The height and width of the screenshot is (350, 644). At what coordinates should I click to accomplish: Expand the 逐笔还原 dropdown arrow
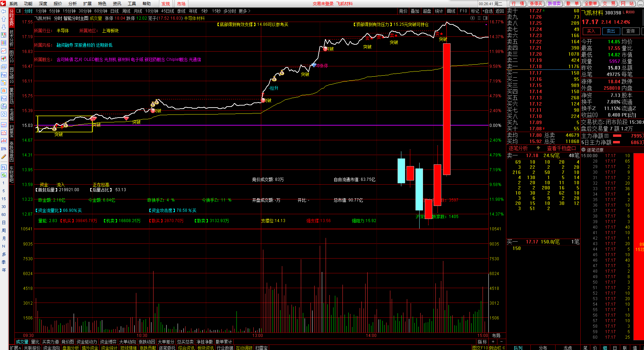click(583, 150)
